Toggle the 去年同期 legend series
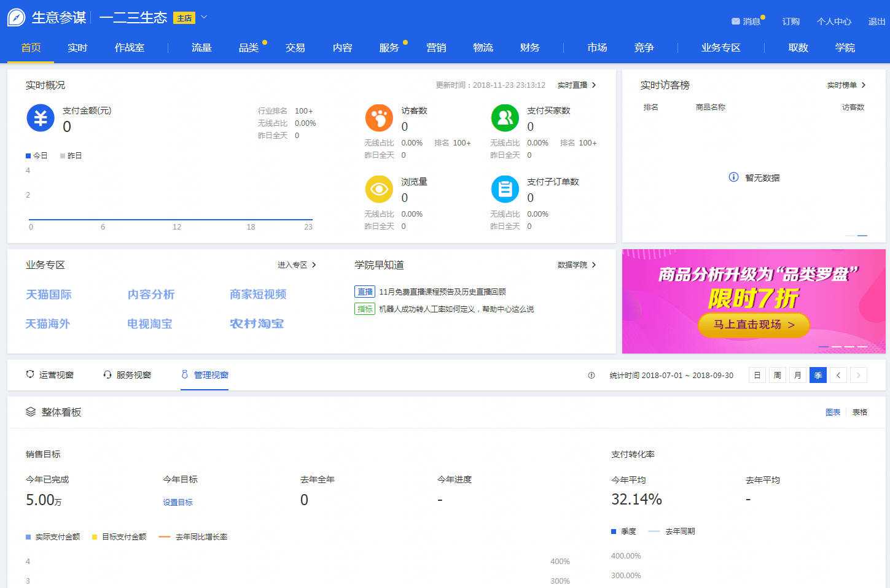 pos(671,532)
